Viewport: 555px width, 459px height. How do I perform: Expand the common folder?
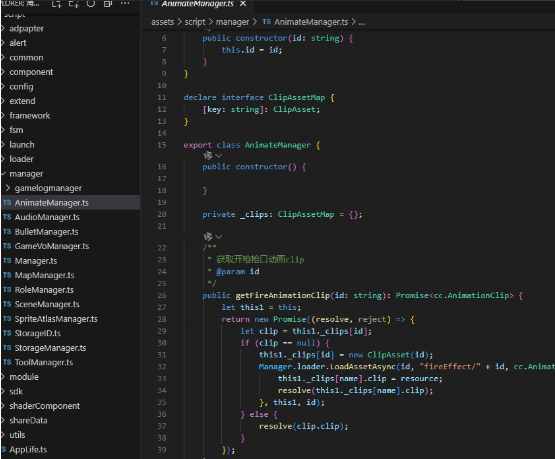click(x=26, y=58)
